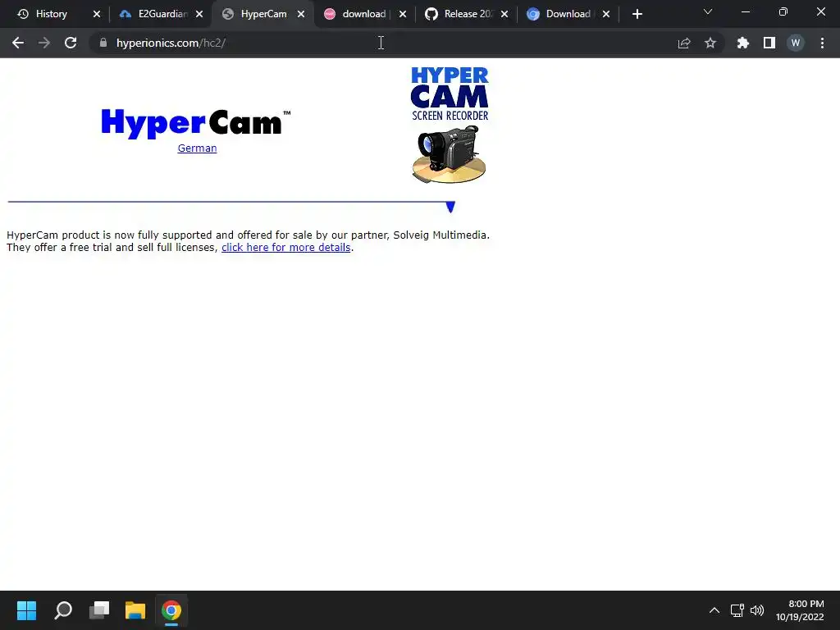Open the German language link

pos(197,148)
